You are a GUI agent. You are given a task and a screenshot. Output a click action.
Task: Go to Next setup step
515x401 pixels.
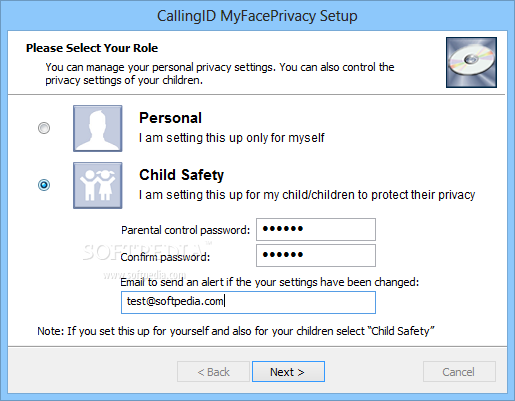tap(288, 371)
